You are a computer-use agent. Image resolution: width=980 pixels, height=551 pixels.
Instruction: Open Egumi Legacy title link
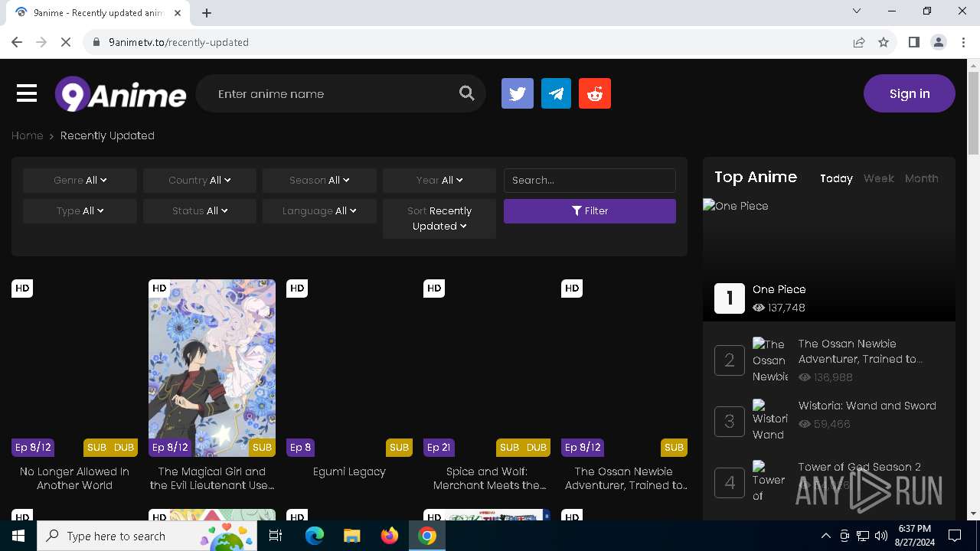(349, 471)
